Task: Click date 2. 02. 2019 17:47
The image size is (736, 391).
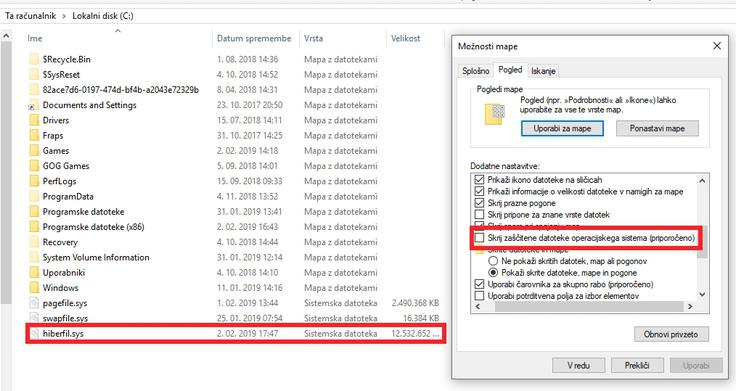Action: [247, 334]
